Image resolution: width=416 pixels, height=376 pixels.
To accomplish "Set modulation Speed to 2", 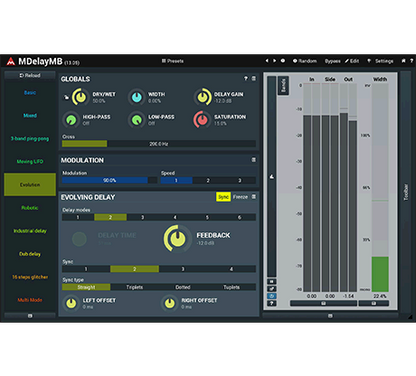I will click(x=208, y=180).
